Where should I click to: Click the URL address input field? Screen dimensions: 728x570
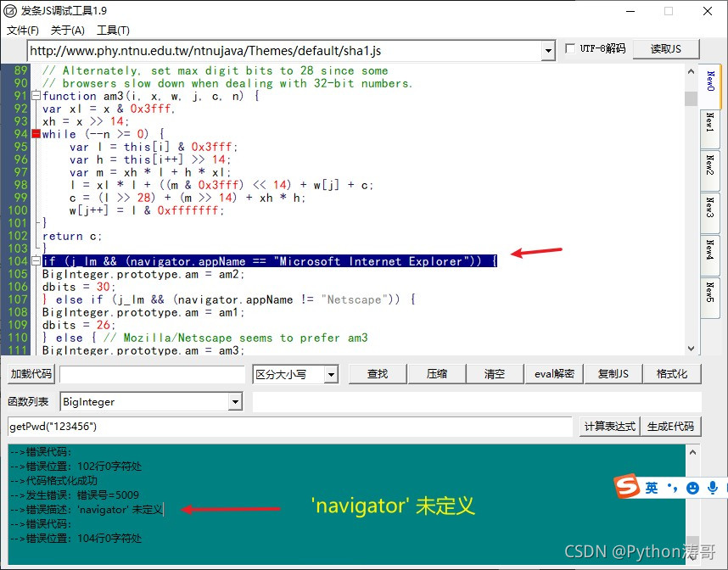284,51
